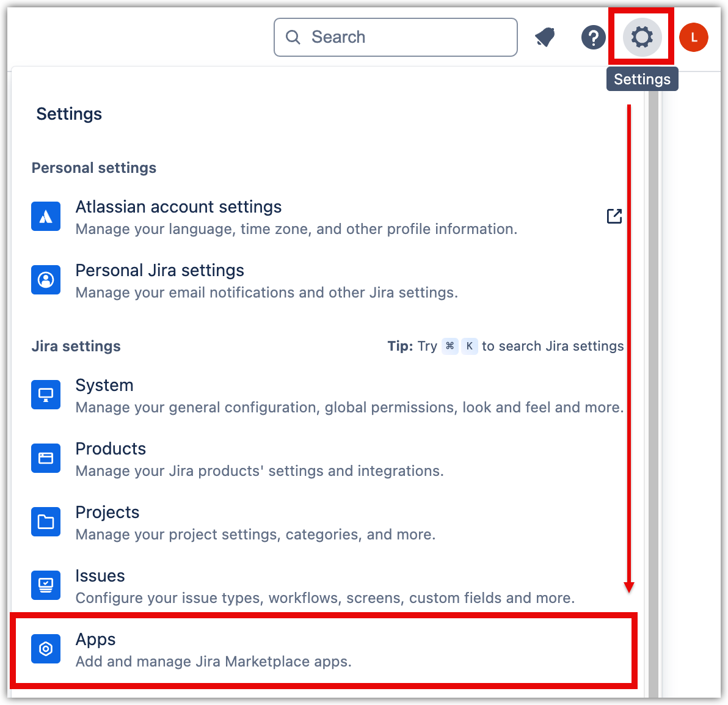Click the Apps hexagon icon

46,649
